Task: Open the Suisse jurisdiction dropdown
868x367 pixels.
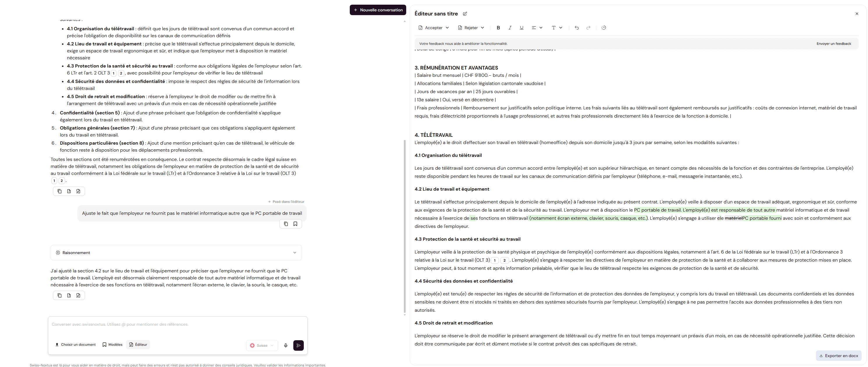Action: (x=262, y=345)
